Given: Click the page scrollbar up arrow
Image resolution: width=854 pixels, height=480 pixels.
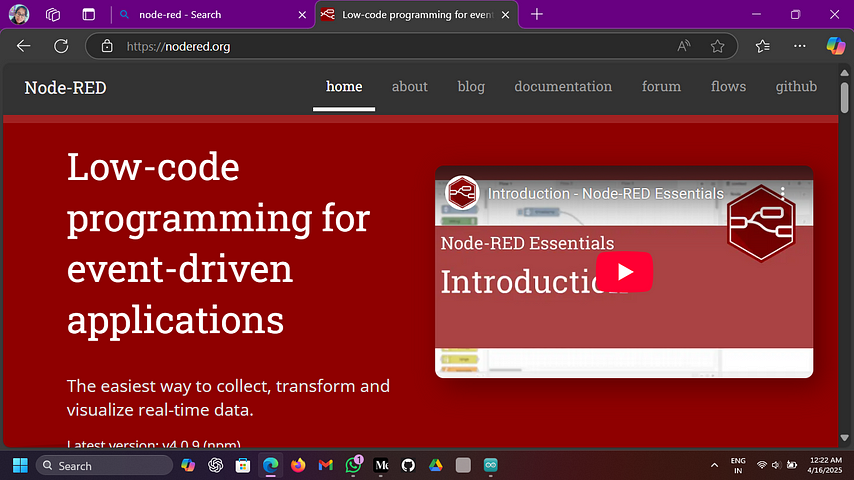Looking at the screenshot, I should click(844, 72).
